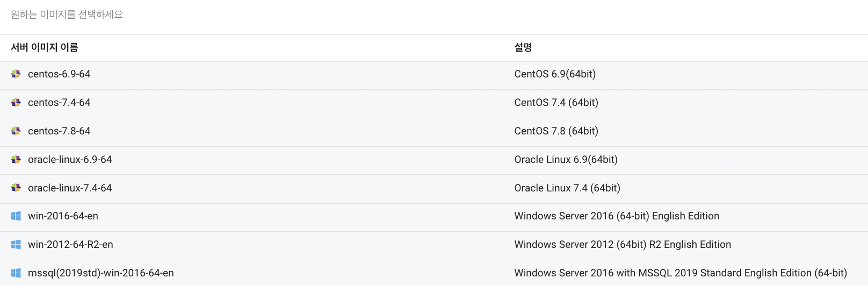Pick the mssql(2019std)-win-2016-64-en image name
The width and height of the screenshot is (868, 285).
coord(101,273)
